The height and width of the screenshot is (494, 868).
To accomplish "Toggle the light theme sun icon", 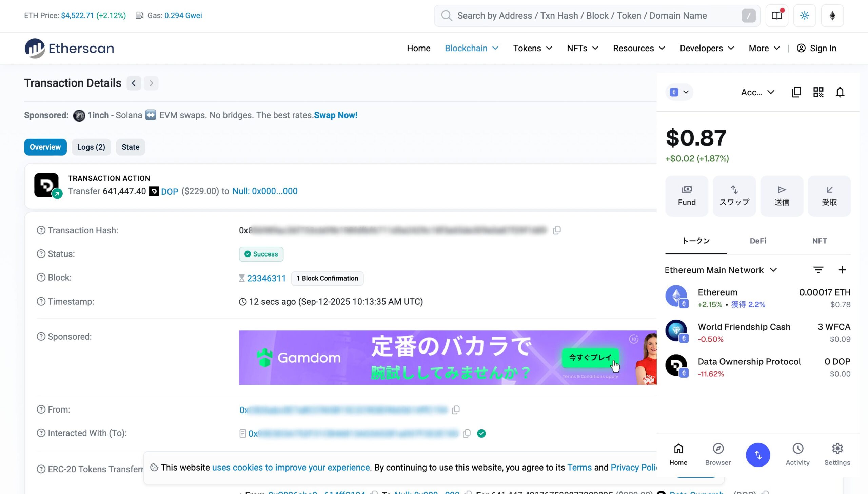I will (x=804, y=16).
